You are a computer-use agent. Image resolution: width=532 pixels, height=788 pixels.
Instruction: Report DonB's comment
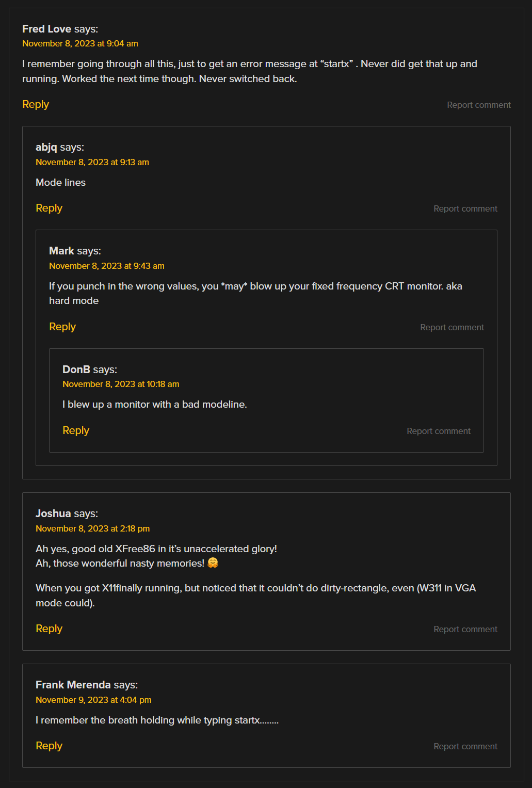point(438,431)
